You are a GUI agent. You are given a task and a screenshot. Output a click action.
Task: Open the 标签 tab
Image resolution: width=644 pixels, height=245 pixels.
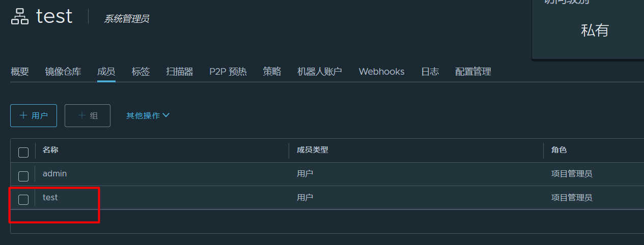(x=141, y=72)
